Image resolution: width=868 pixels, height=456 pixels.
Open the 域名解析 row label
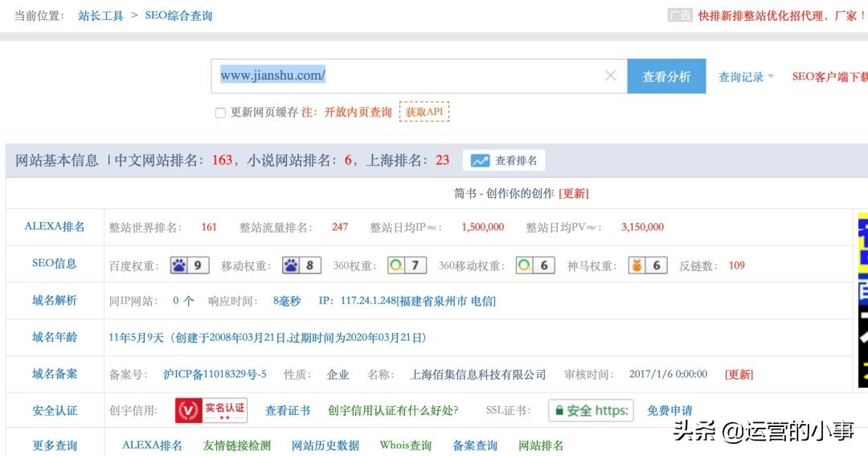pos(55,300)
